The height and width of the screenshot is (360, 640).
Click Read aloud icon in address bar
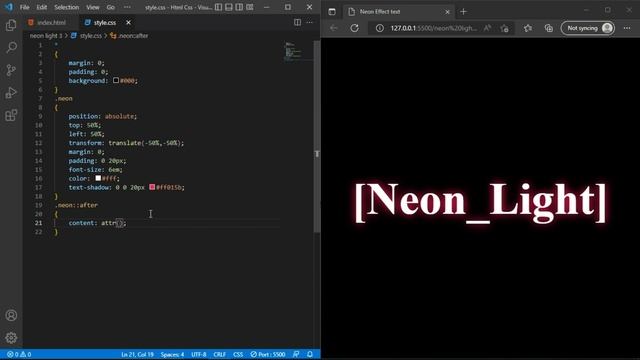click(x=487, y=28)
